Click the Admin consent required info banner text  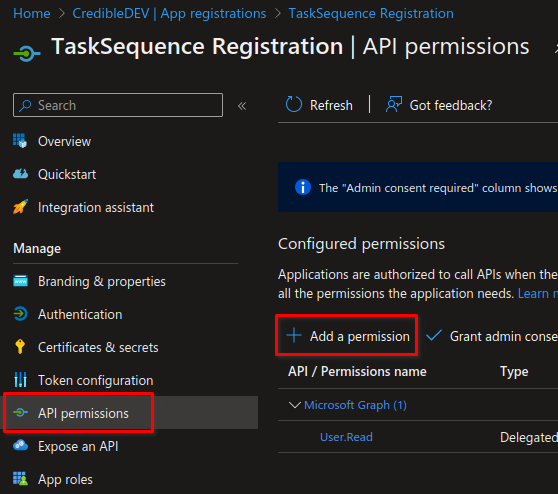pyautogui.click(x=438, y=188)
